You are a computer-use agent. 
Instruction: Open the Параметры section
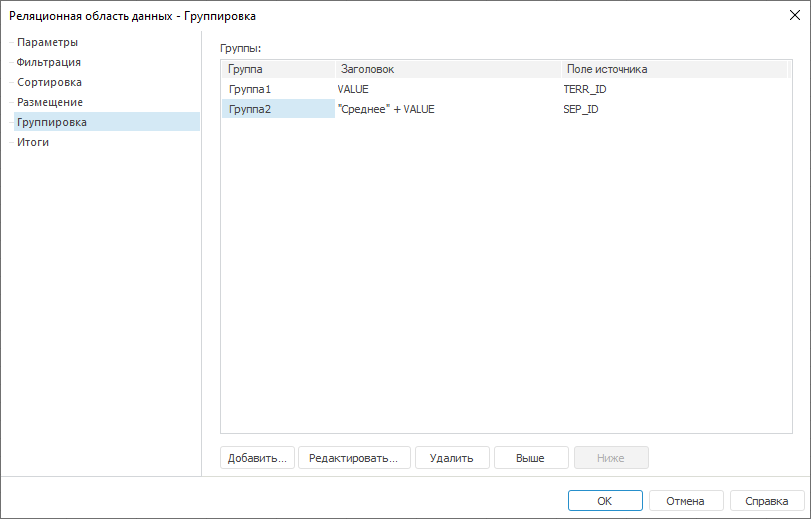tap(47, 42)
